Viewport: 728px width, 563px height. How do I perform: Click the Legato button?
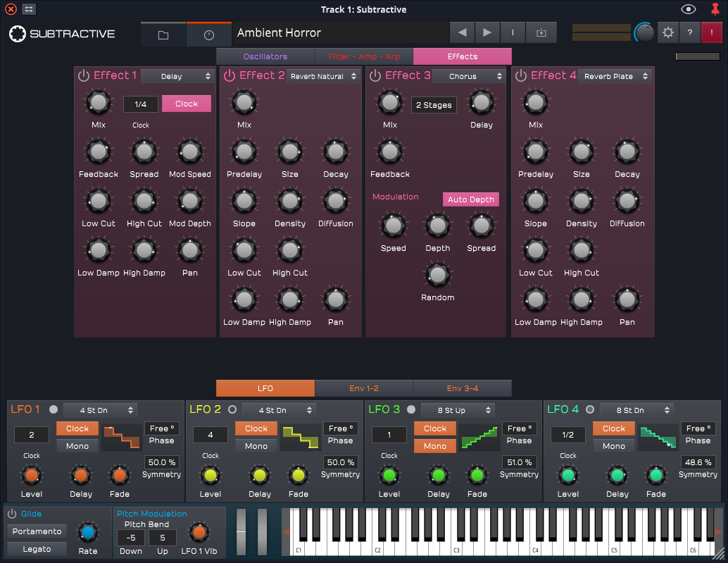coord(37,549)
